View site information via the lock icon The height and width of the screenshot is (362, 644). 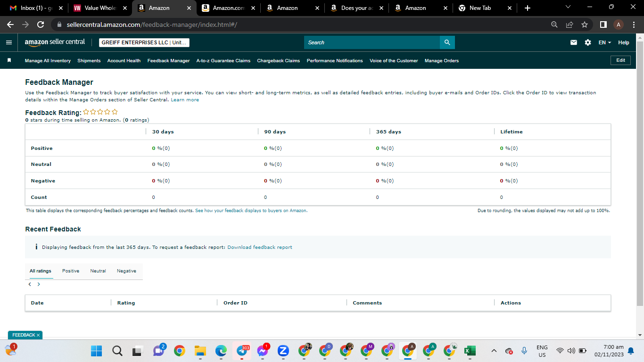(x=59, y=25)
